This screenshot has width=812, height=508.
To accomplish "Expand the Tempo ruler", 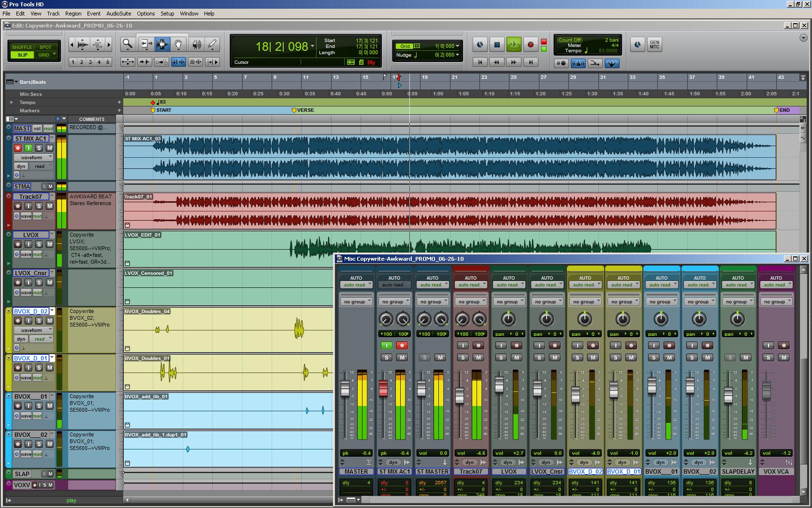I will coord(12,103).
